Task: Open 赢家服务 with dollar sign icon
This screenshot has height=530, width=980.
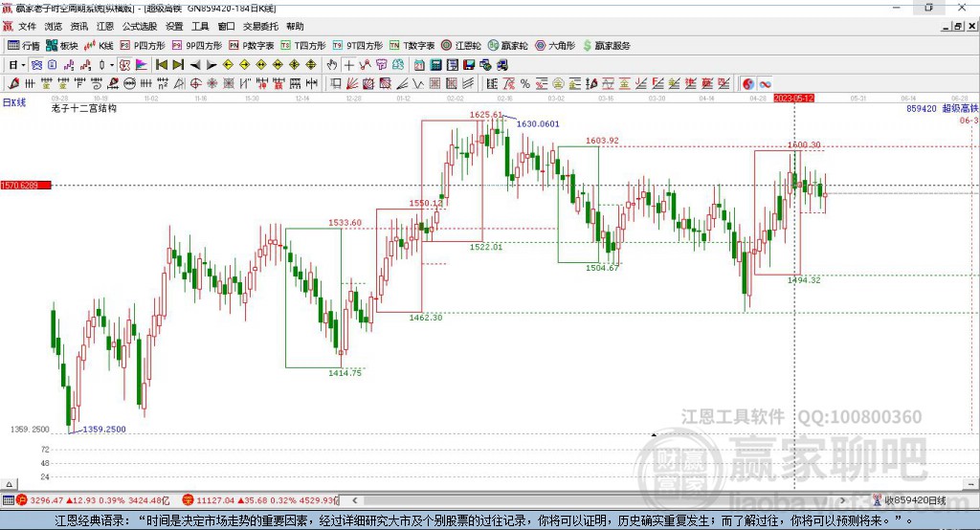Action: 606,46
